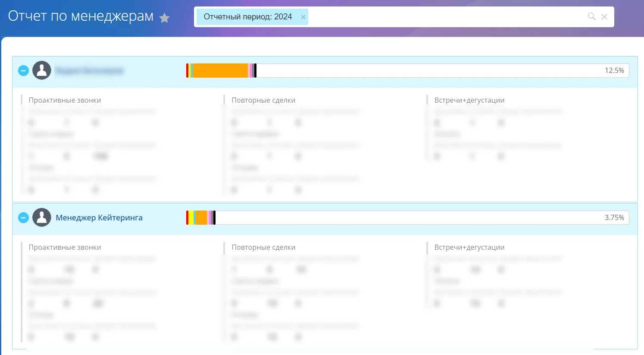Click the orange segment in the 12.5% progress bar
The height and width of the screenshot is (355, 644).
click(x=220, y=70)
